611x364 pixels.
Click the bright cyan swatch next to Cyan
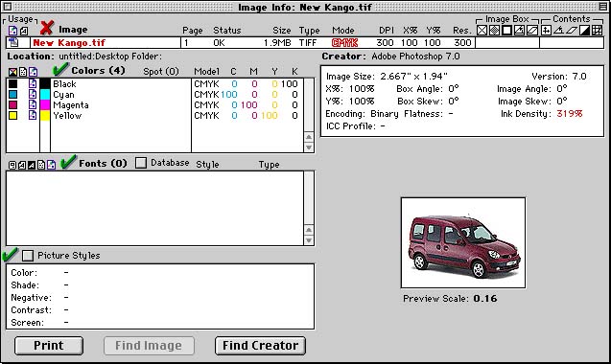[45, 94]
